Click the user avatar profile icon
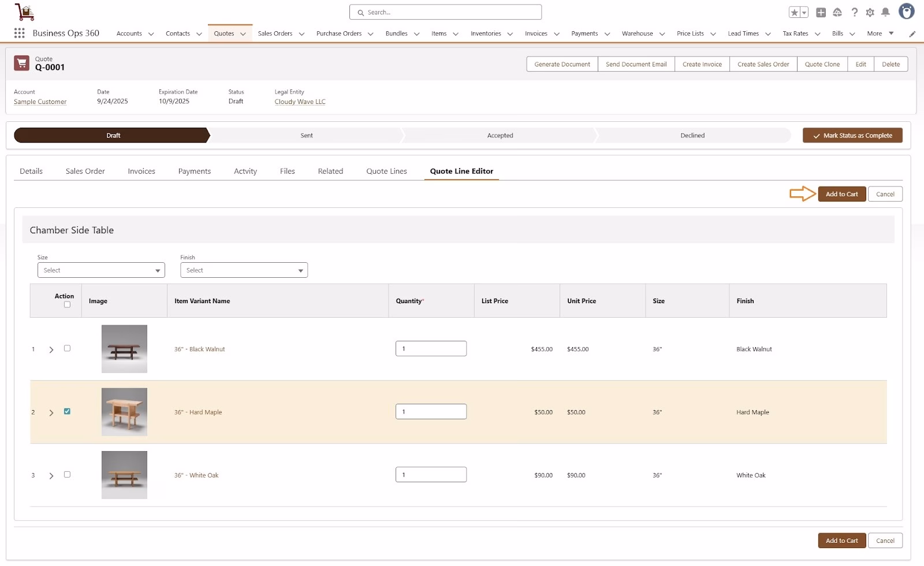The height and width of the screenshot is (566, 924). [906, 12]
